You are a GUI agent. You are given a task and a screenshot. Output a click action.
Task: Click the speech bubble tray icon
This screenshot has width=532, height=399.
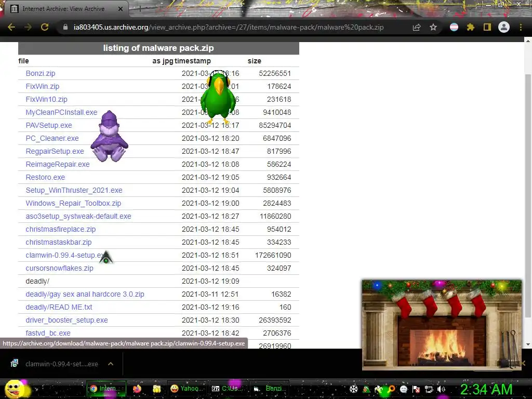(x=404, y=389)
